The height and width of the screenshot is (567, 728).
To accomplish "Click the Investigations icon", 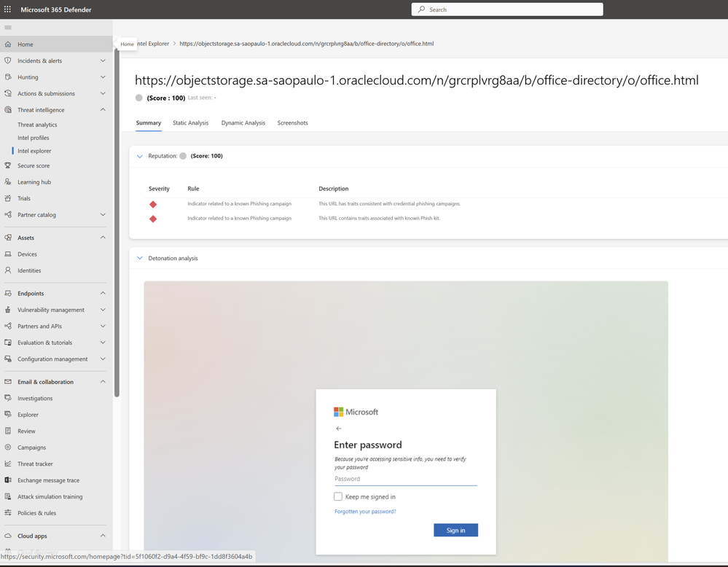I will (x=8, y=398).
